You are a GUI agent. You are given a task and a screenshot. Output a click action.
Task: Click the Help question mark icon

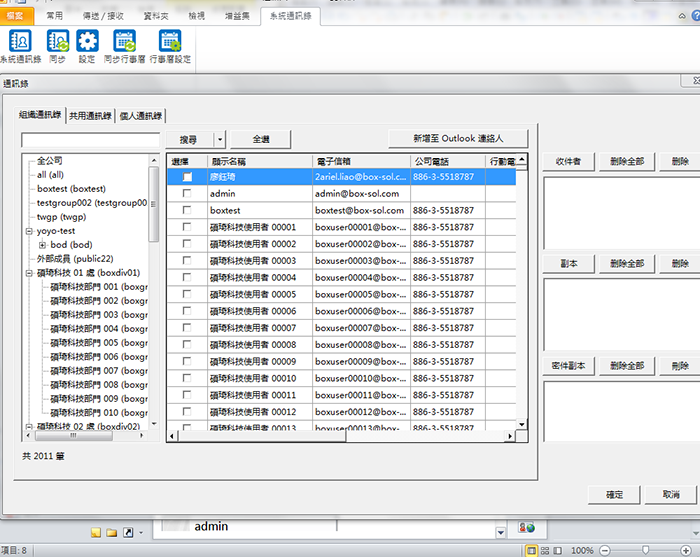[x=696, y=16]
